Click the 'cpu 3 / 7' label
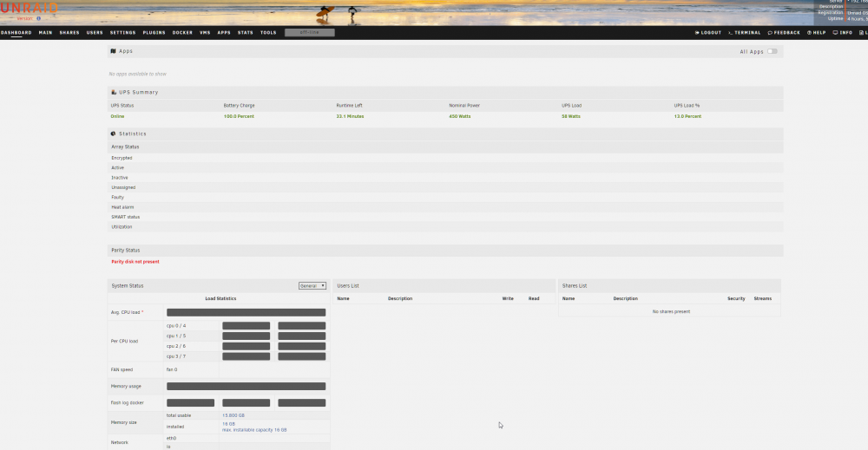868x450 pixels. click(x=176, y=356)
